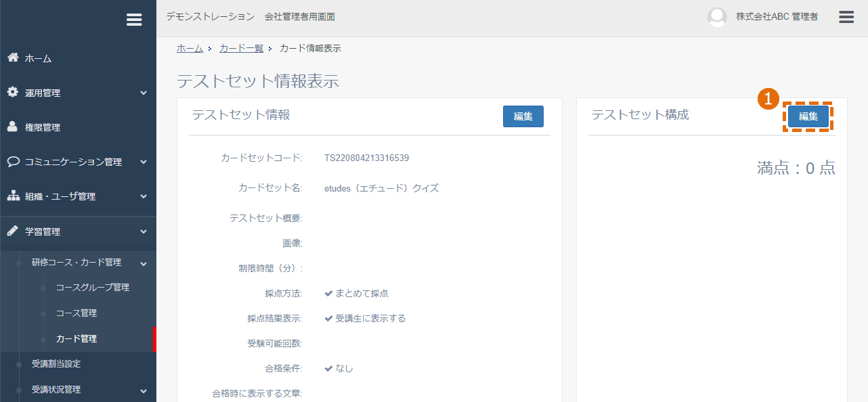Select カード管理 submenu

point(77,338)
